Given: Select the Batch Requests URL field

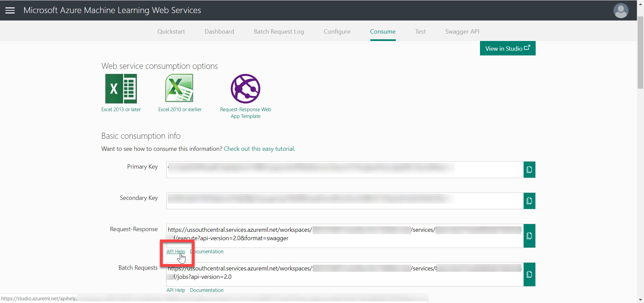Looking at the screenshot, I should coord(345,274).
